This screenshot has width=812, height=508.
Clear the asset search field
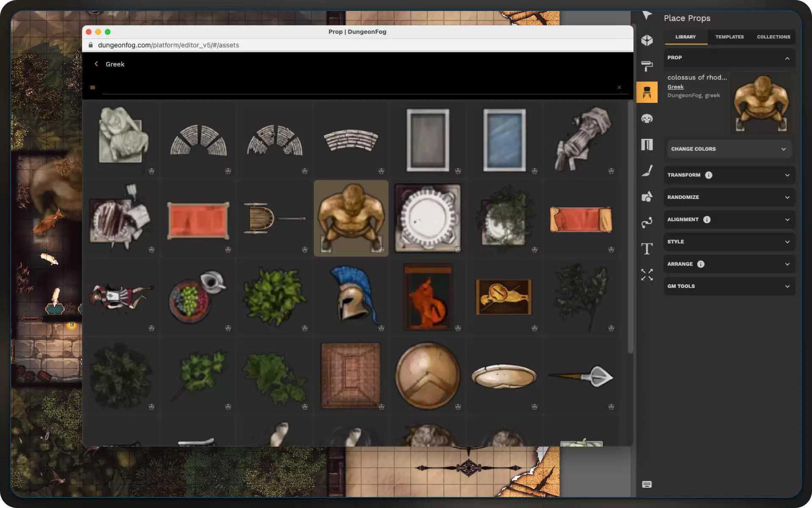pyautogui.click(x=619, y=88)
